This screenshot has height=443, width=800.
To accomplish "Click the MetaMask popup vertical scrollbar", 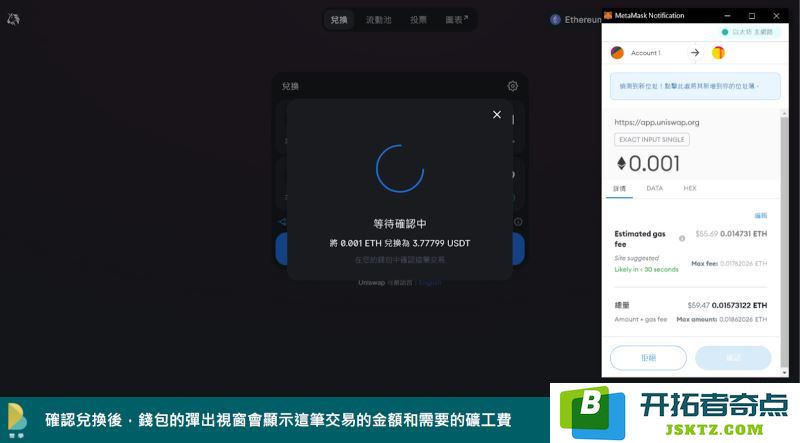I will [785, 240].
